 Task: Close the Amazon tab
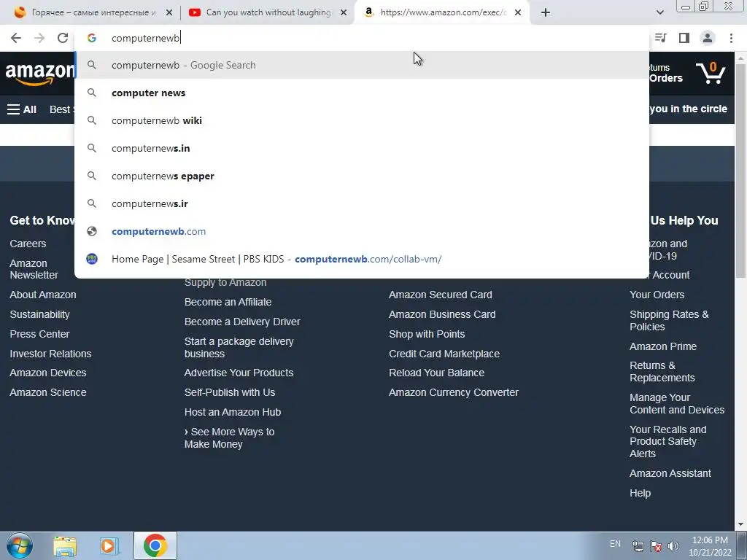point(518,12)
